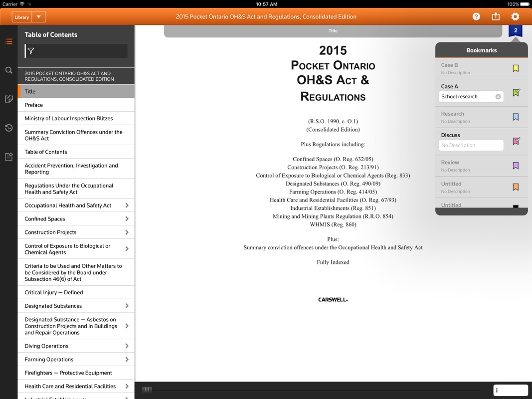Expand Health Care and Residential Facilities chevron
Screen dimensions: 532x399
(x=127, y=386)
